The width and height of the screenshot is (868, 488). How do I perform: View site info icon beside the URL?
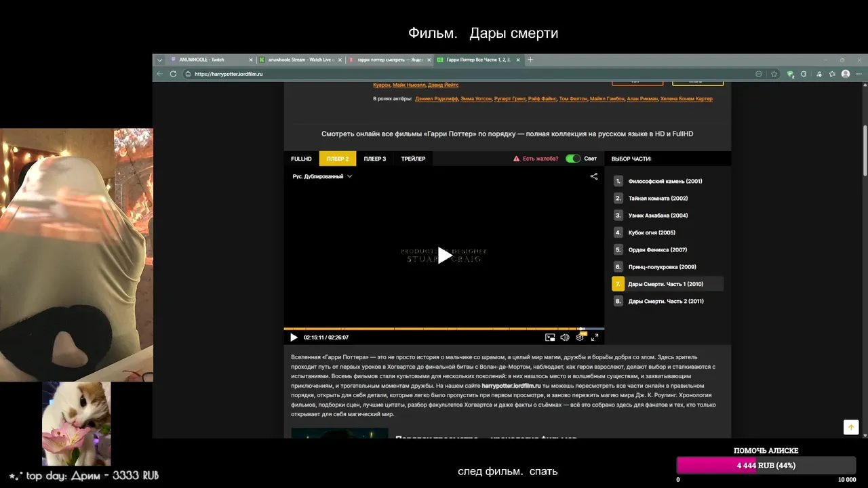(189, 74)
